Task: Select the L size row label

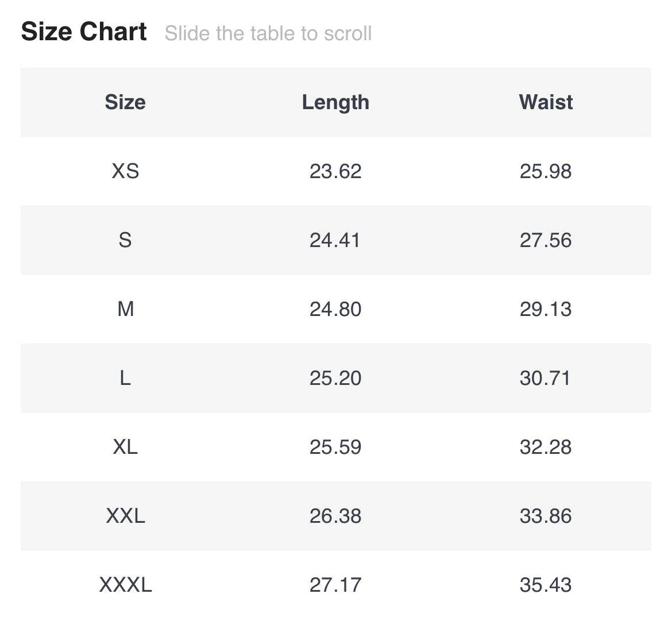Action: [125, 378]
